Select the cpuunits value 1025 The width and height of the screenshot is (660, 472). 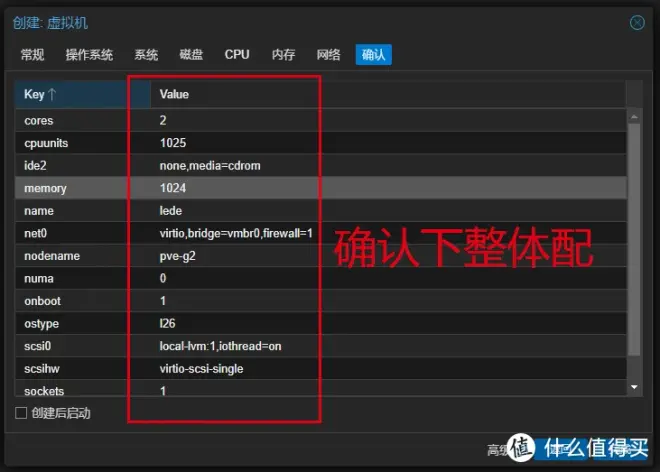173,143
